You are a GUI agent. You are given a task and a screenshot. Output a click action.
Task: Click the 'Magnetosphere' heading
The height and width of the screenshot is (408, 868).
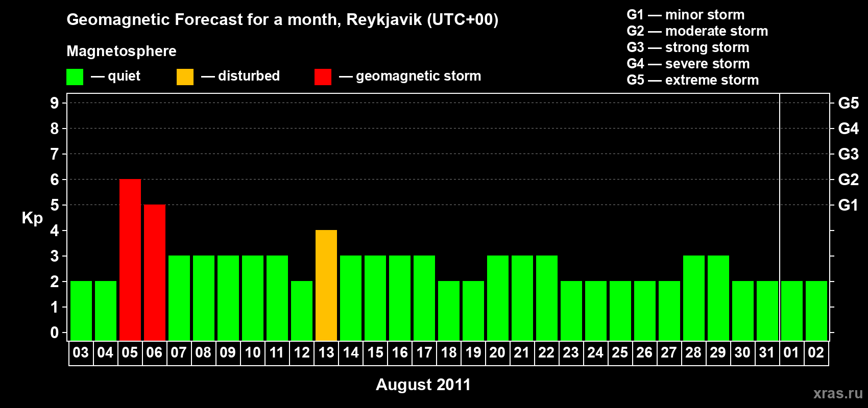[122, 51]
